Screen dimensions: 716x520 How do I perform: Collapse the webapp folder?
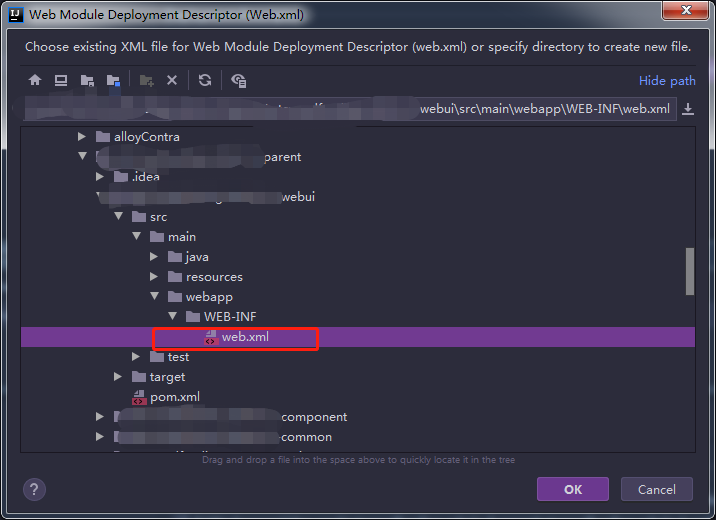click(x=155, y=296)
